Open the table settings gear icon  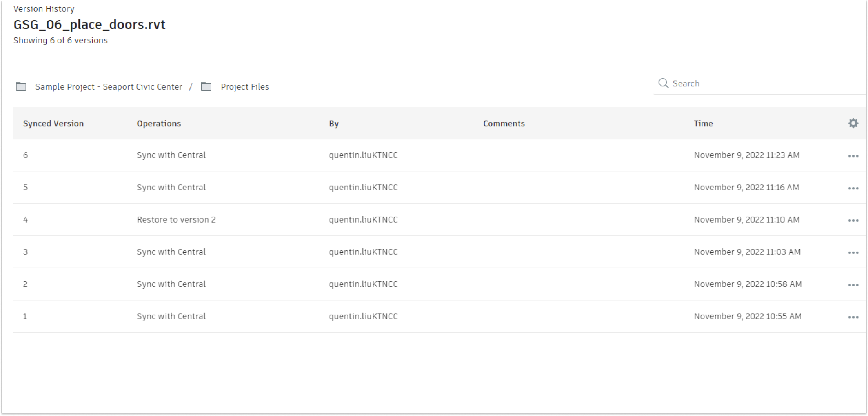pyautogui.click(x=853, y=123)
